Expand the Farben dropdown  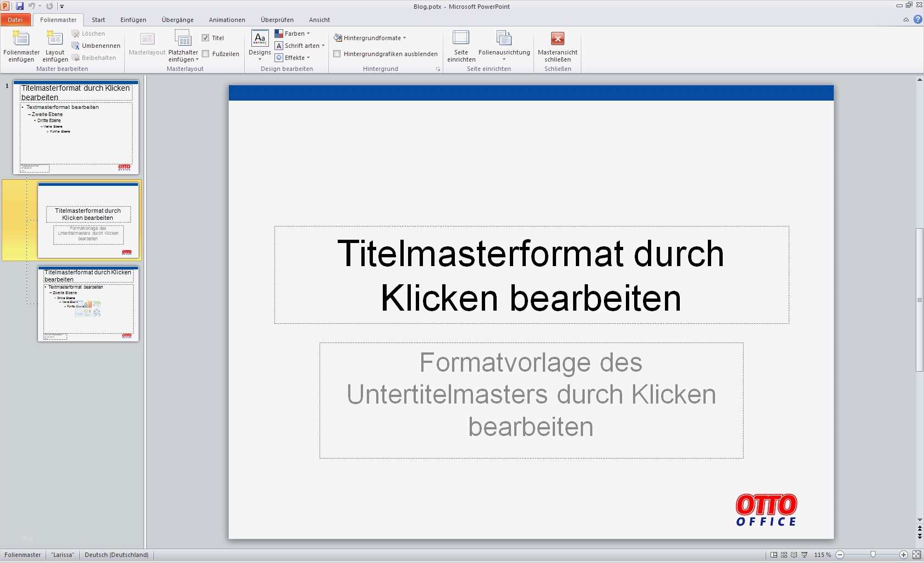click(294, 33)
